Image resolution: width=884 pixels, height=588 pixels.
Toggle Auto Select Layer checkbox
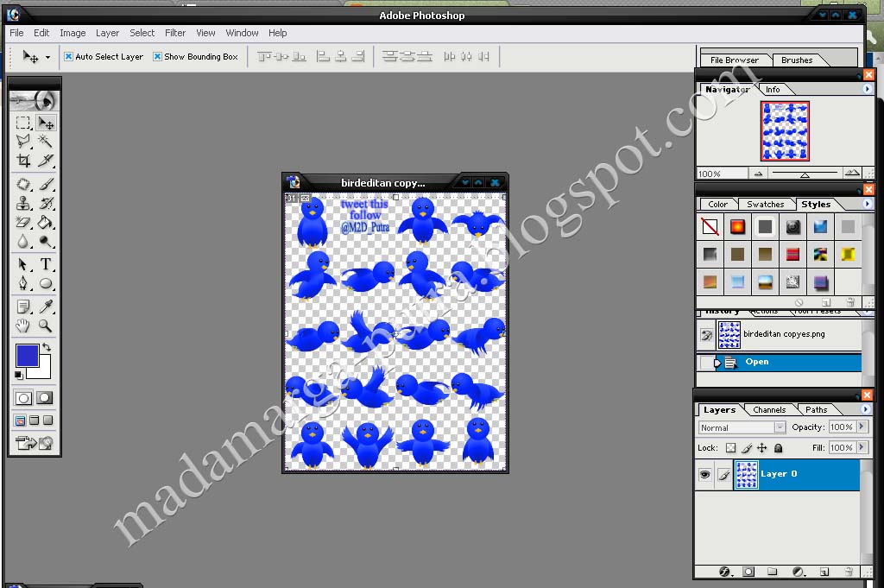point(68,56)
